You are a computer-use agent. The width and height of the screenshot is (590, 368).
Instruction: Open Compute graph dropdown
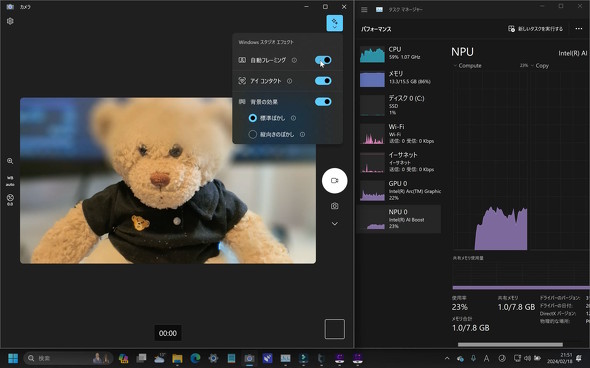pyautogui.click(x=468, y=65)
